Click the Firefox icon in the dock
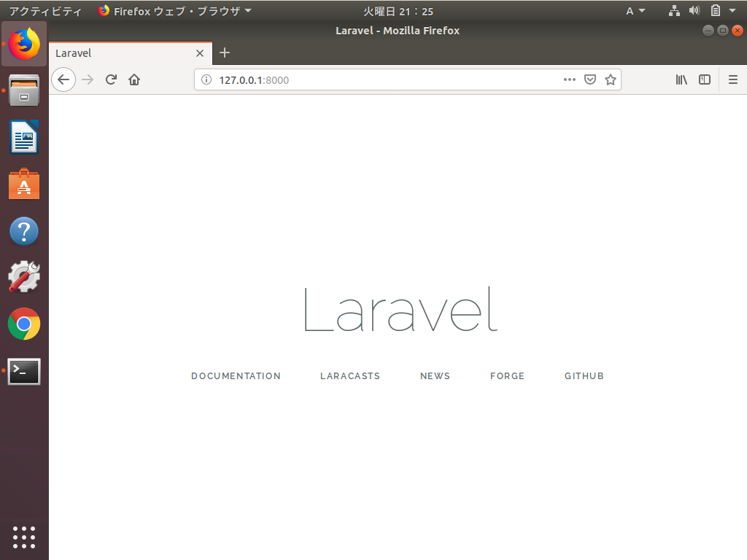The width and height of the screenshot is (747, 560). pyautogui.click(x=24, y=44)
